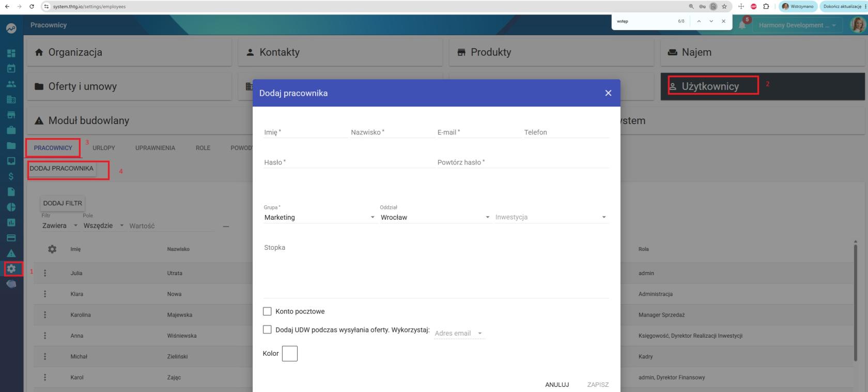Click the Zapisz button
868x392 pixels.
click(x=598, y=385)
